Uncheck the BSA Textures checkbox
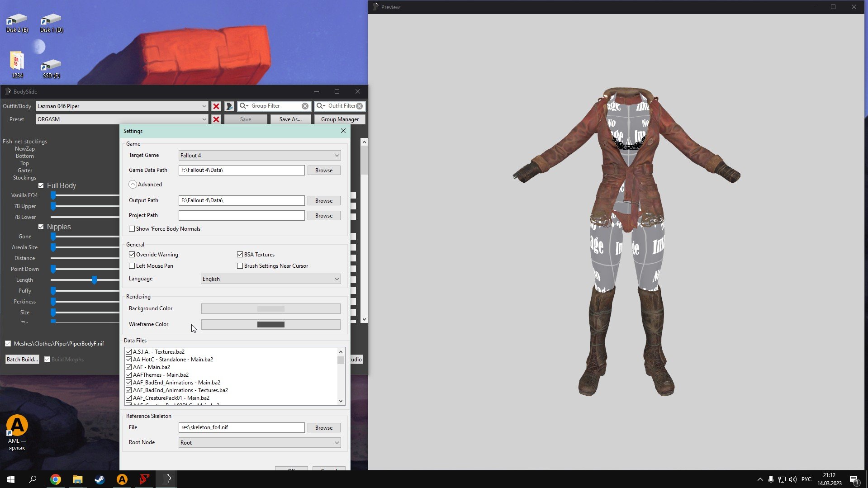 coord(240,255)
